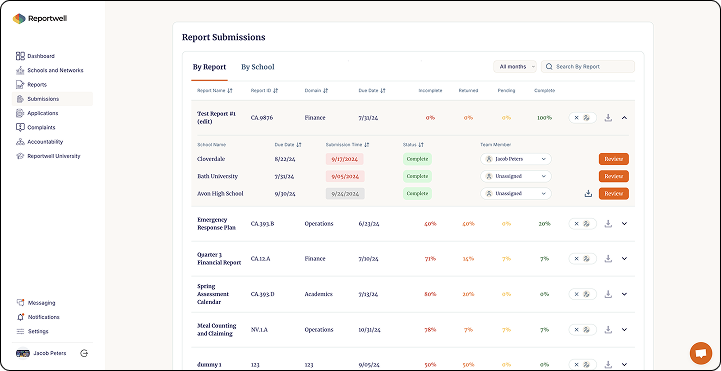Screen dimensions: 721x371
Task: Click the Cloverdale Complete status badge
Action: click(417, 159)
